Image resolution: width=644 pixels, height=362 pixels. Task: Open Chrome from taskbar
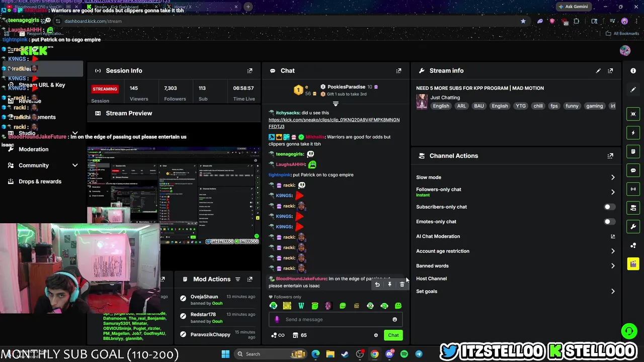point(375,354)
